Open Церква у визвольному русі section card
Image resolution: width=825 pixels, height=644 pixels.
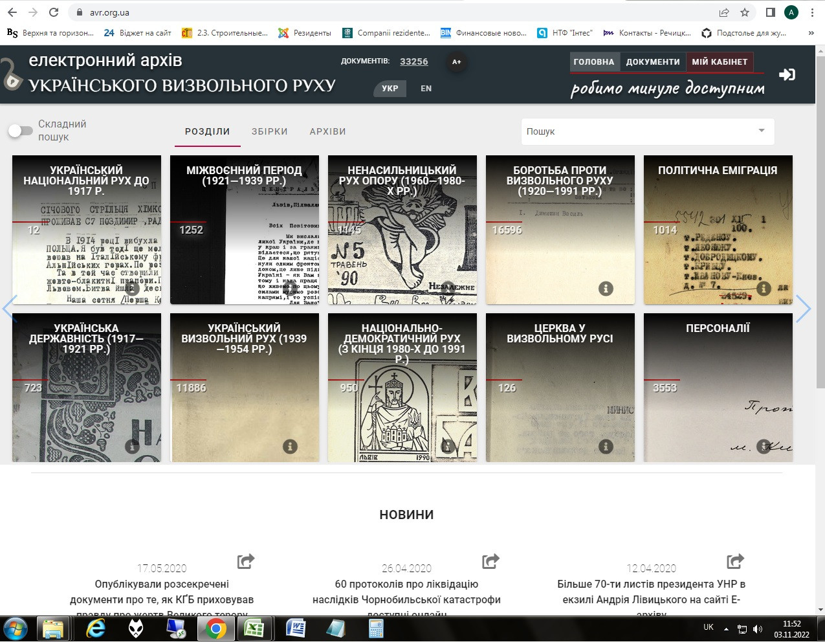560,388
